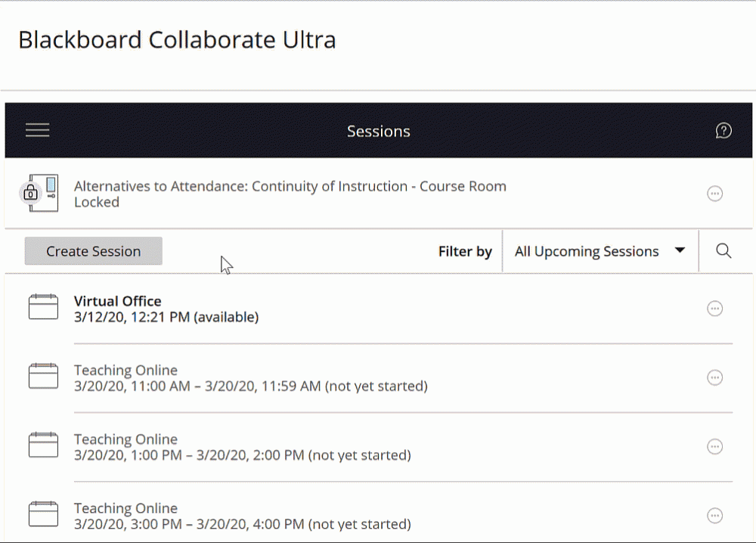Expand the All Upcoming Sessions filter

(587, 252)
